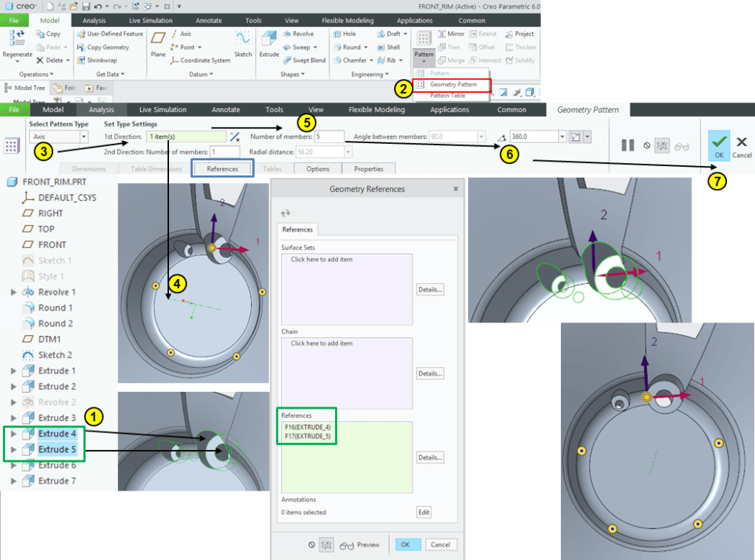755x560 pixels.
Task: Expand the Extrude 1 tree node
Action: tap(13, 370)
